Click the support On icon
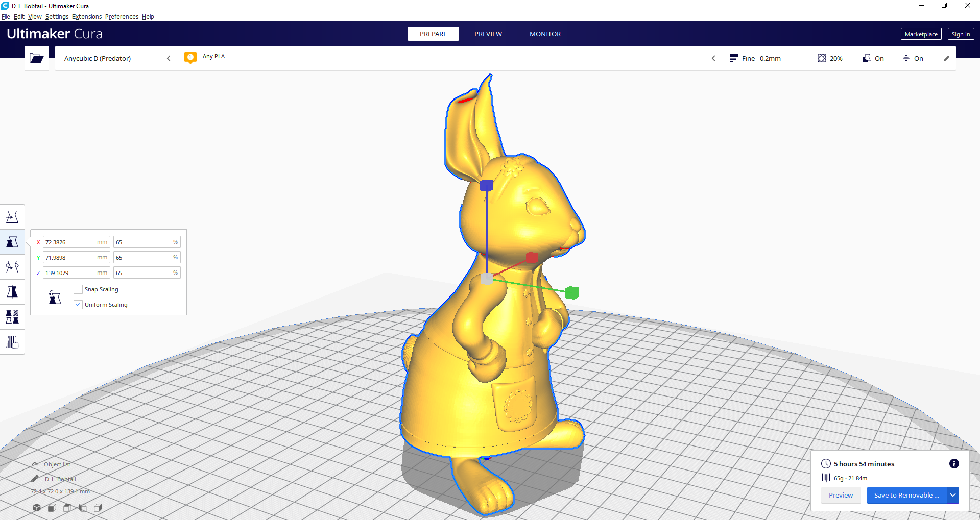Viewport: 980px width, 520px height. 867,58
